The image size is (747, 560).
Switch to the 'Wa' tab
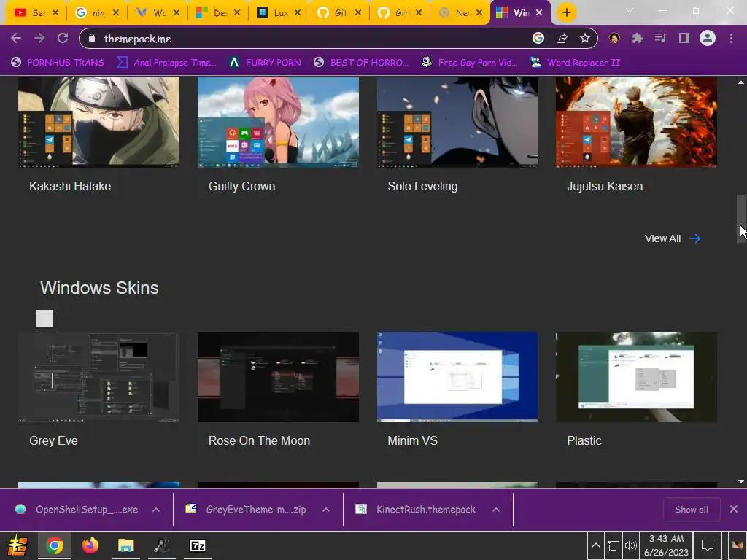click(x=158, y=13)
